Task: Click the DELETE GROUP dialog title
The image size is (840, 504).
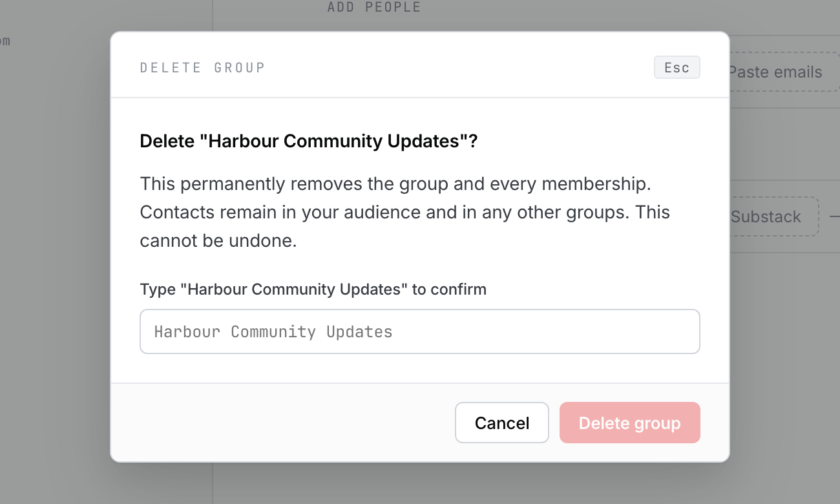Action: 203,68
